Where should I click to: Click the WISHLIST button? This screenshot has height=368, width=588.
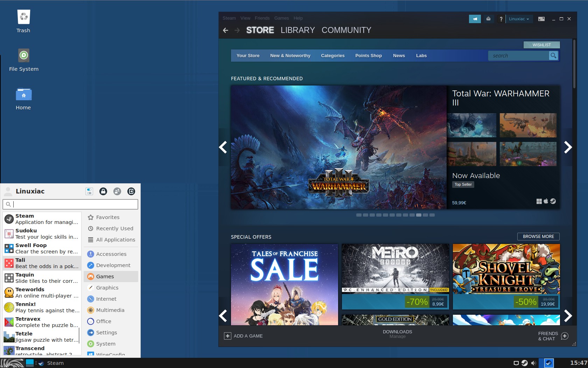click(541, 45)
